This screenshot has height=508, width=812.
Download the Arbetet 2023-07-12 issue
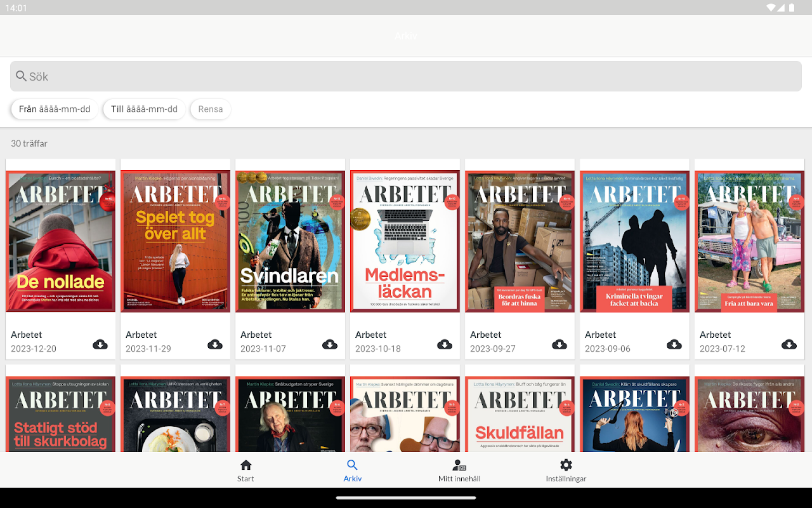(789, 344)
